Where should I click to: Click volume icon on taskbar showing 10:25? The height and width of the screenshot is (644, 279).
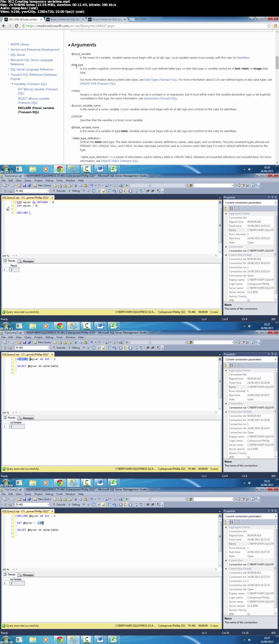(250, 483)
